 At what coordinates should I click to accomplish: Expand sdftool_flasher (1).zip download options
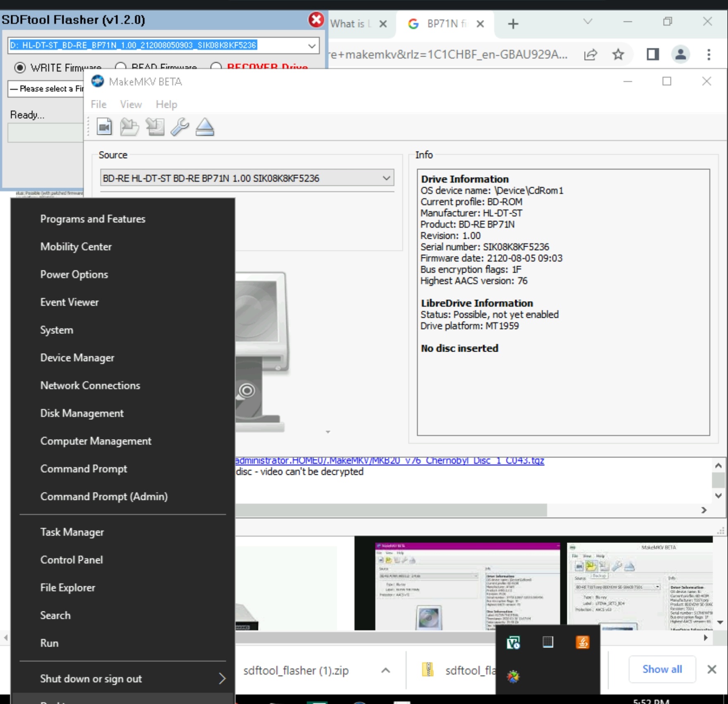385,670
